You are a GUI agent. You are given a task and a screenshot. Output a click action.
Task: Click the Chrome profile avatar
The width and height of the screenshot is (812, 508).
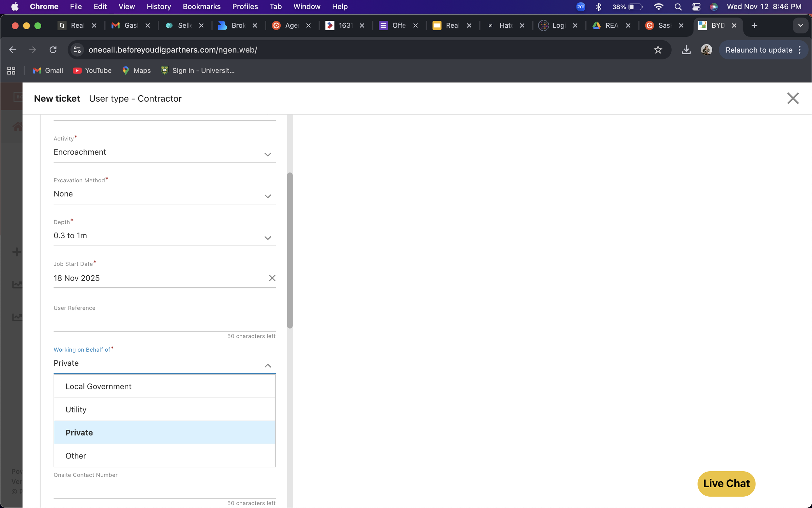(706, 50)
